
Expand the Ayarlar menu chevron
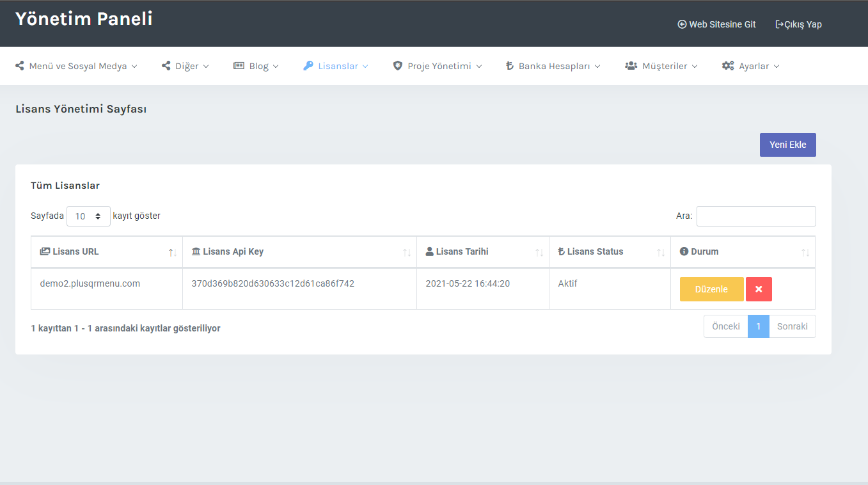tap(777, 66)
